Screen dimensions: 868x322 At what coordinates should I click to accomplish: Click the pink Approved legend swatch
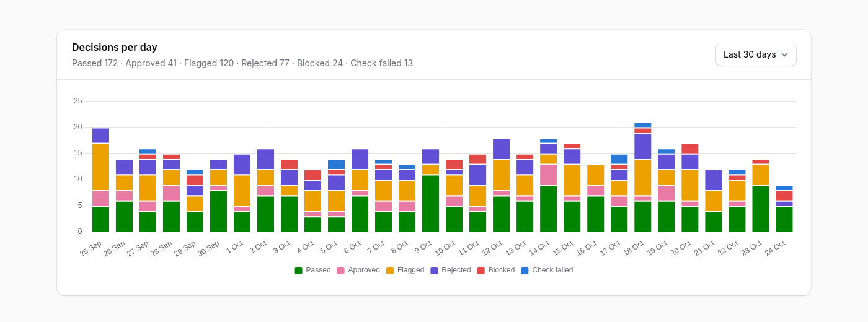coord(340,270)
